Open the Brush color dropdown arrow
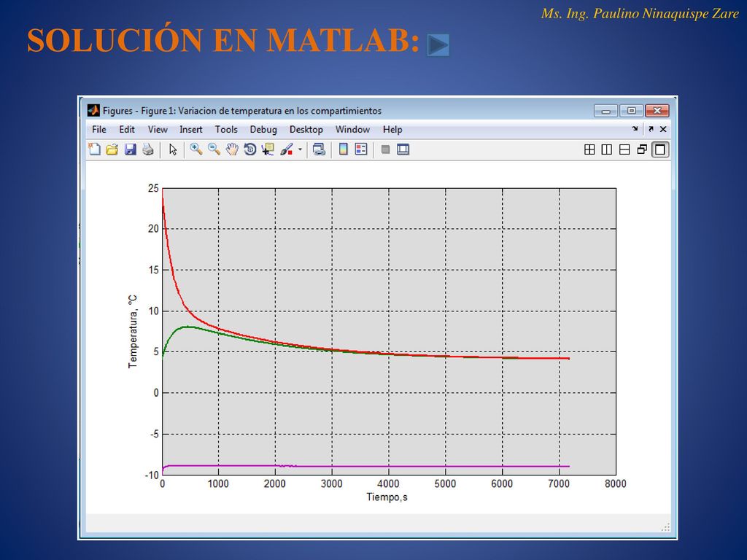This screenshot has height=560, width=747. tap(300, 149)
